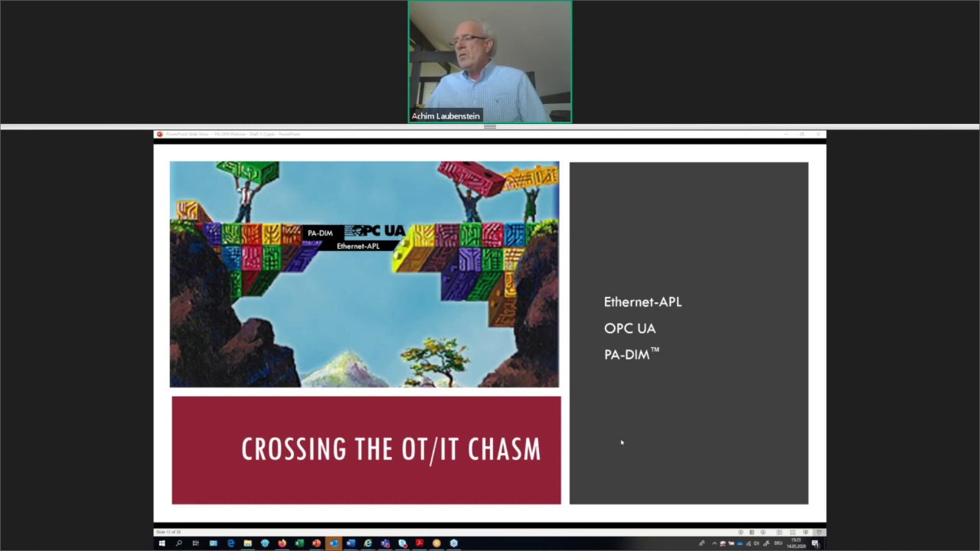
Task: Open File Explorer from the taskbar
Action: (x=247, y=543)
